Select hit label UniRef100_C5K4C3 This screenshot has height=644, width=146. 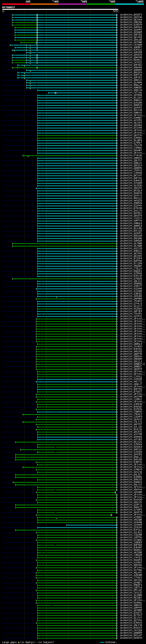pyautogui.click(x=131, y=414)
